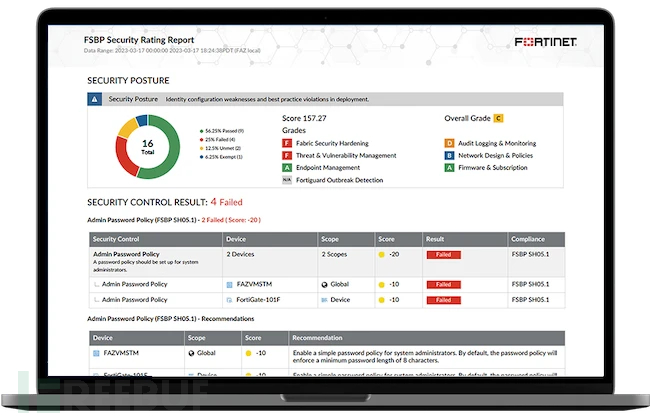Click the N/A badge for Fortiguard Outbreak Detection

[x=287, y=180]
